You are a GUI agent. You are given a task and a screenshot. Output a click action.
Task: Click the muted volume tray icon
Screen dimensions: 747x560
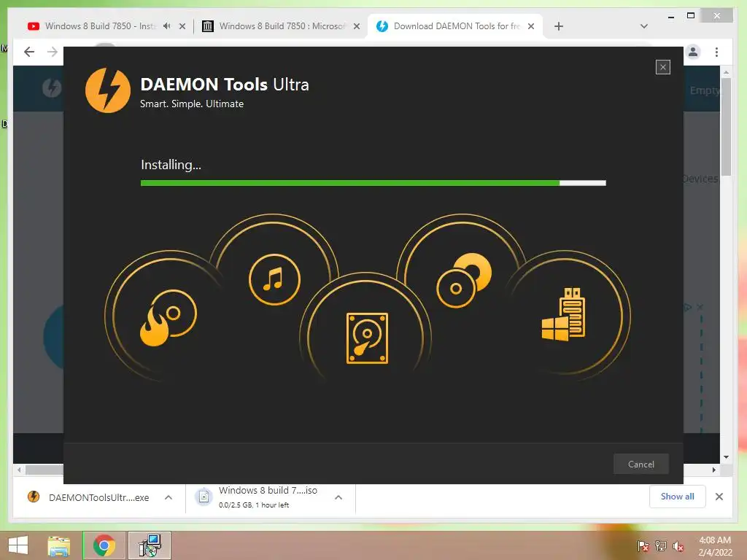pyautogui.click(x=678, y=545)
